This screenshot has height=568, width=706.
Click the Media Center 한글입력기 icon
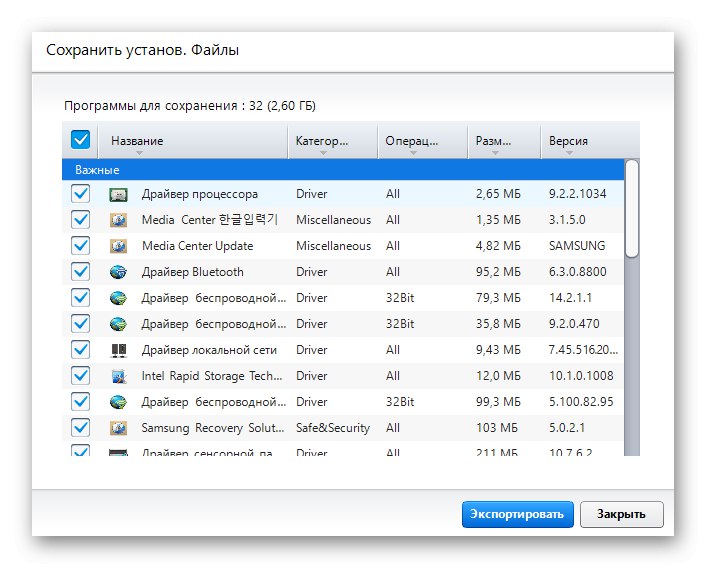point(118,220)
